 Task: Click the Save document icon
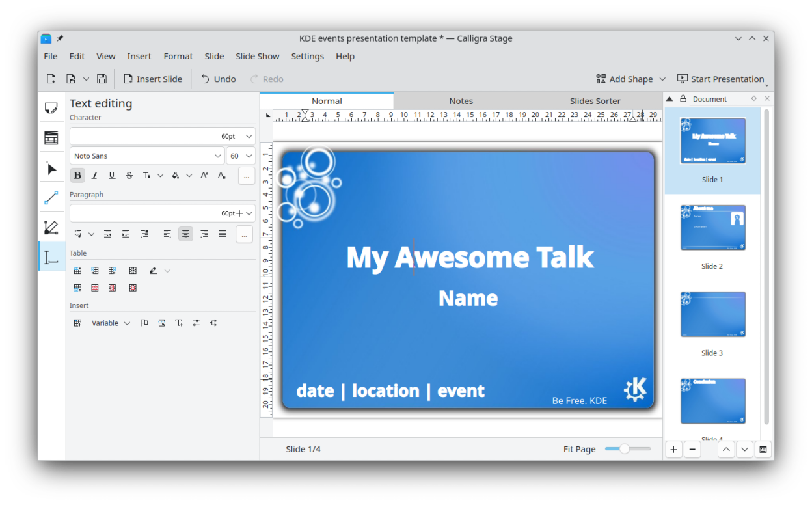pos(101,79)
